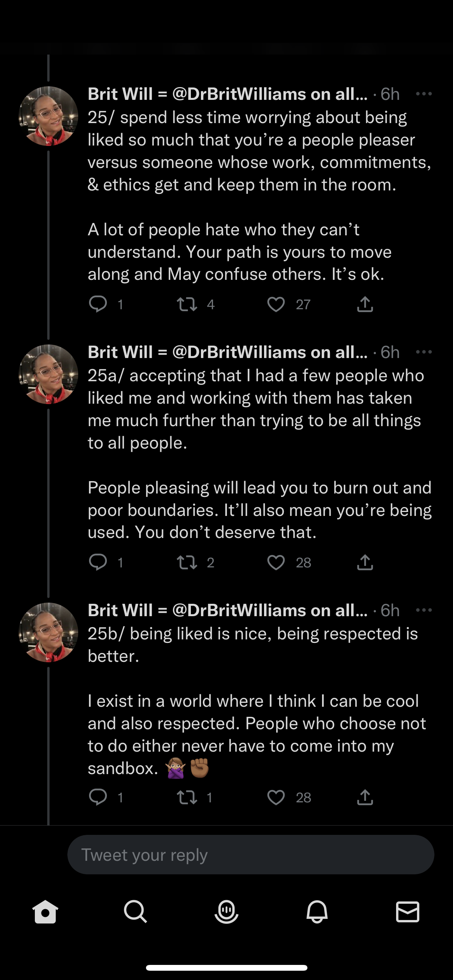This screenshot has width=453, height=980.
Task: Open the Messages tab
Action: (408, 911)
